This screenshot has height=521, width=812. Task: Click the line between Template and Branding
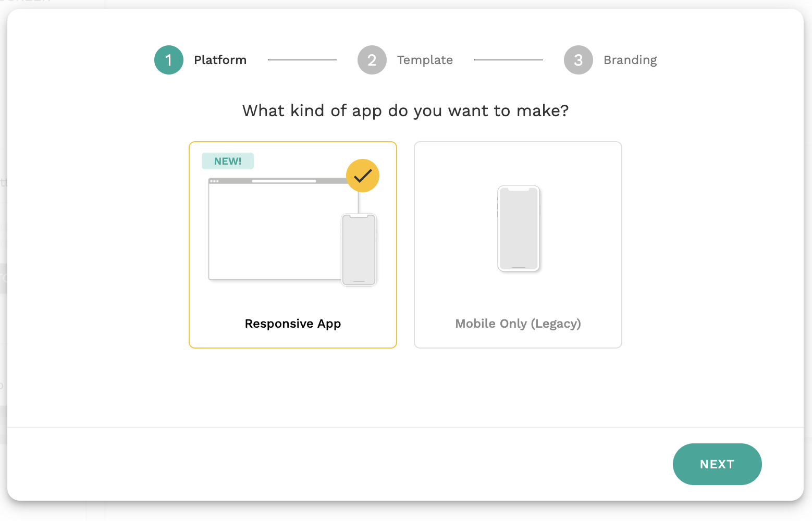[x=509, y=60]
